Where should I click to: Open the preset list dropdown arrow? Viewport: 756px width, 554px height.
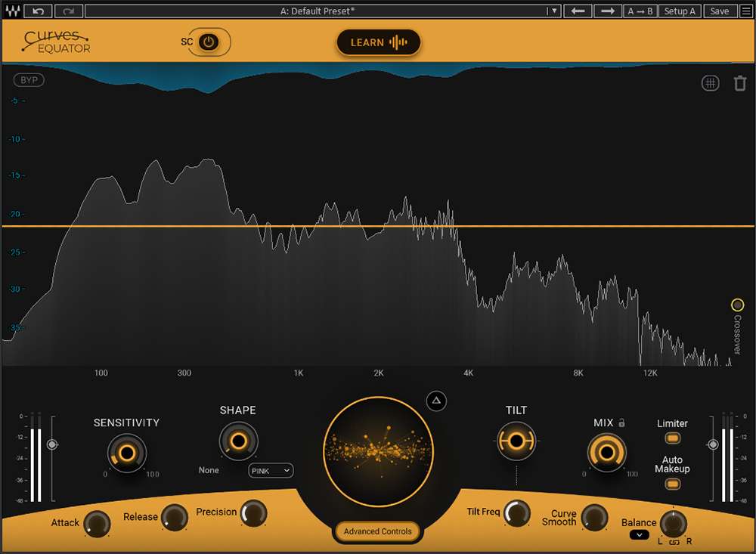(554, 11)
